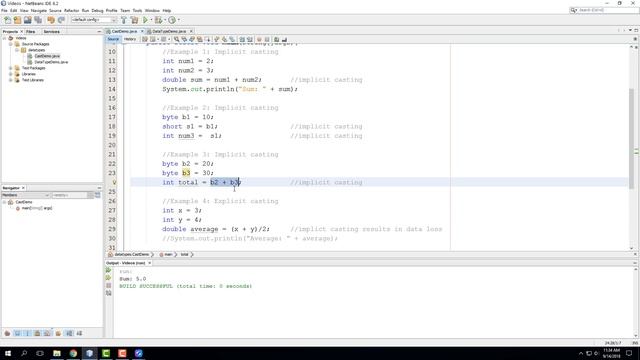The height and width of the screenshot is (360, 640).
Task: Switch to the Services panel tab
Action: (51, 31)
